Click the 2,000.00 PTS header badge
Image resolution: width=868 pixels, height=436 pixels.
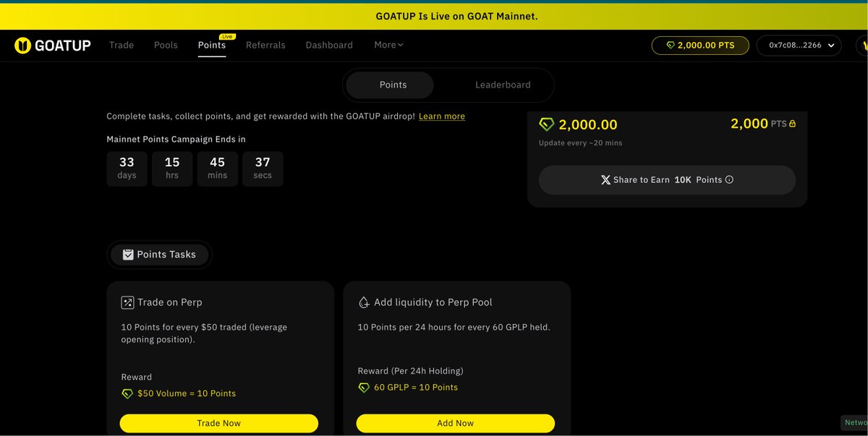pyautogui.click(x=699, y=46)
